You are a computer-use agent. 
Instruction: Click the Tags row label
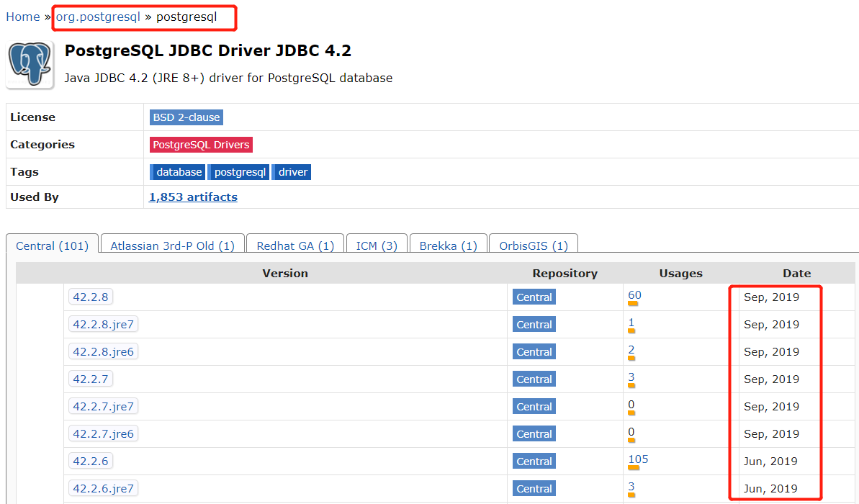24,172
